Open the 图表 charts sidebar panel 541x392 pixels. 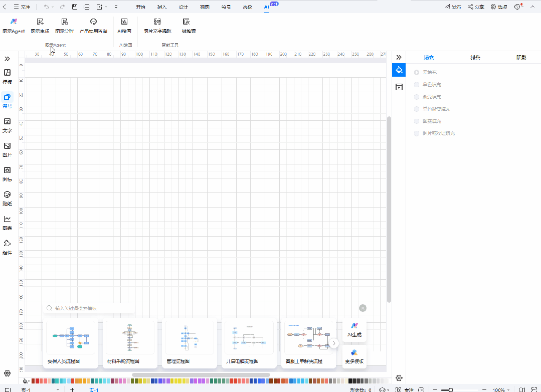pos(7,223)
